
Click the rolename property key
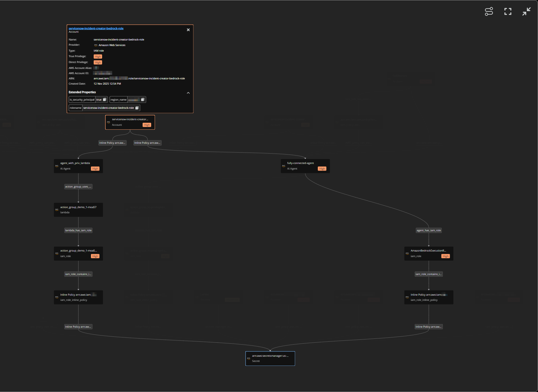pos(76,108)
